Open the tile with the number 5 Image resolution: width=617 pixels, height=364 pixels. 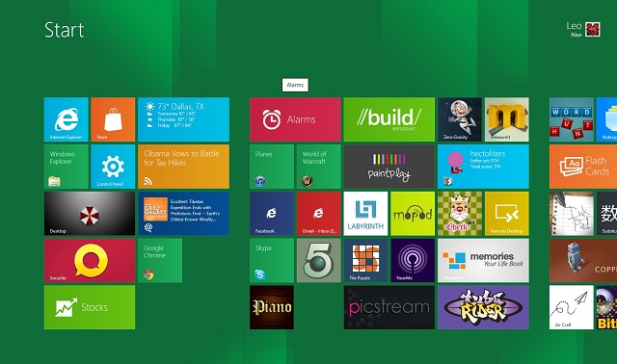tap(319, 260)
